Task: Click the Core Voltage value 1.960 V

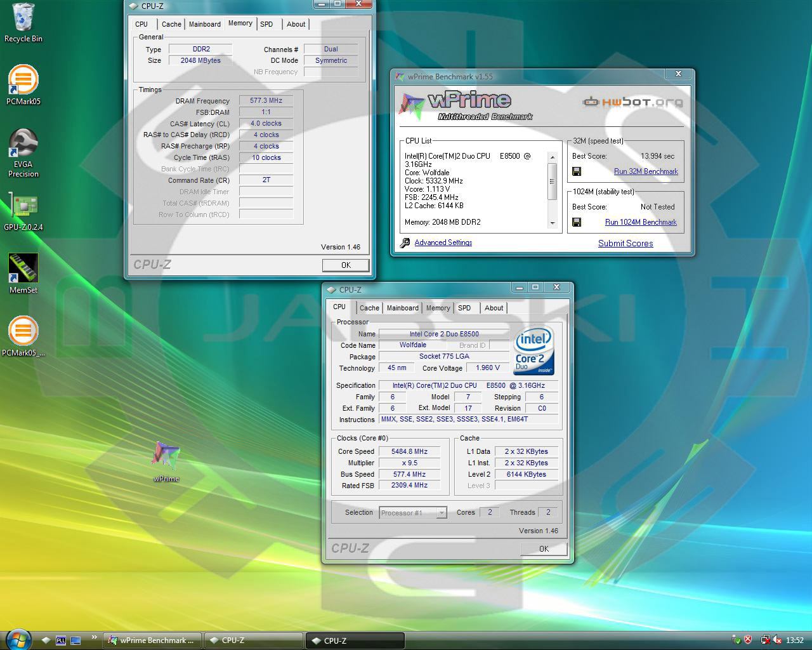Action: (x=488, y=368)
